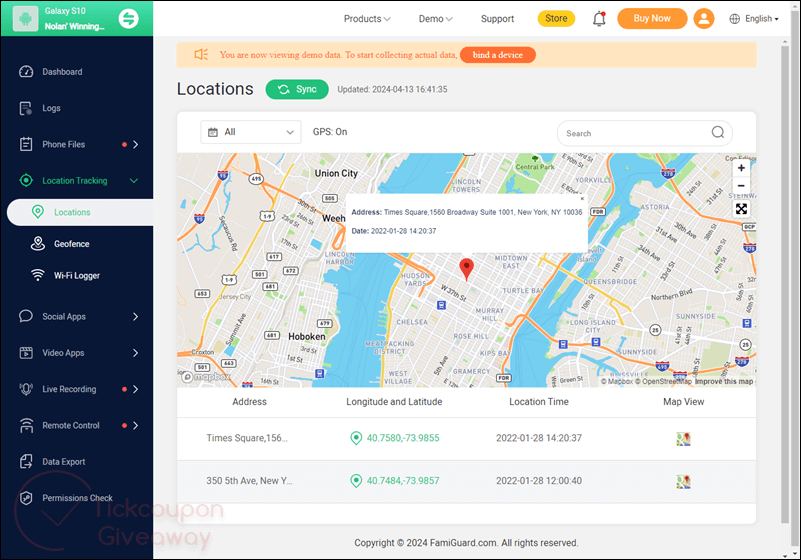Click coordinates 40.7484,-73.9857
This screenshot has height=560, width=801.
pyautogui.click(x=403, y=481)
